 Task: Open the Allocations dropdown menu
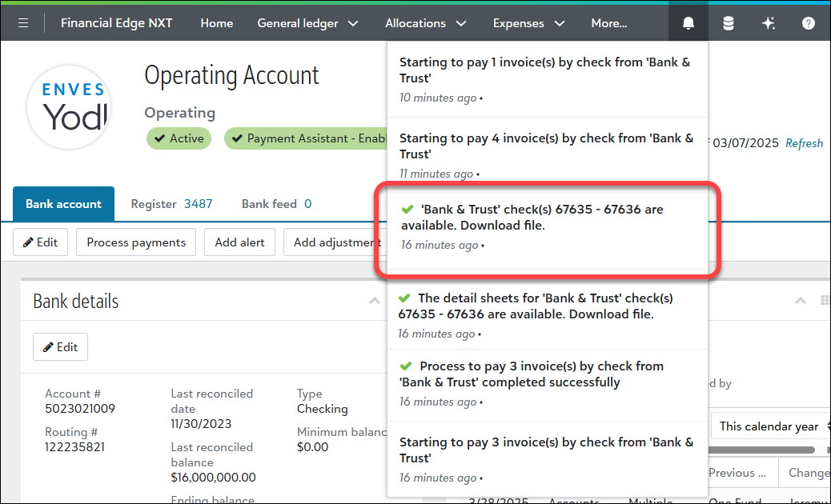click(425, 23)
